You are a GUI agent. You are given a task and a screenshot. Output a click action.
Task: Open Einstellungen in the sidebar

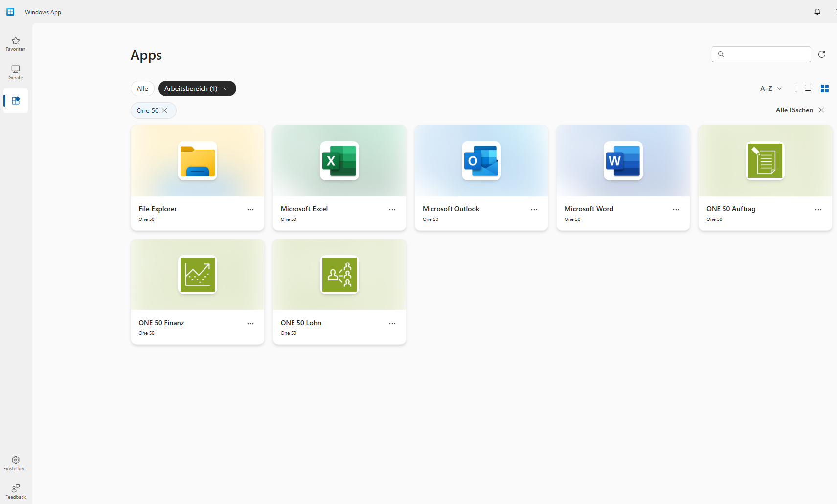point(16,463)
